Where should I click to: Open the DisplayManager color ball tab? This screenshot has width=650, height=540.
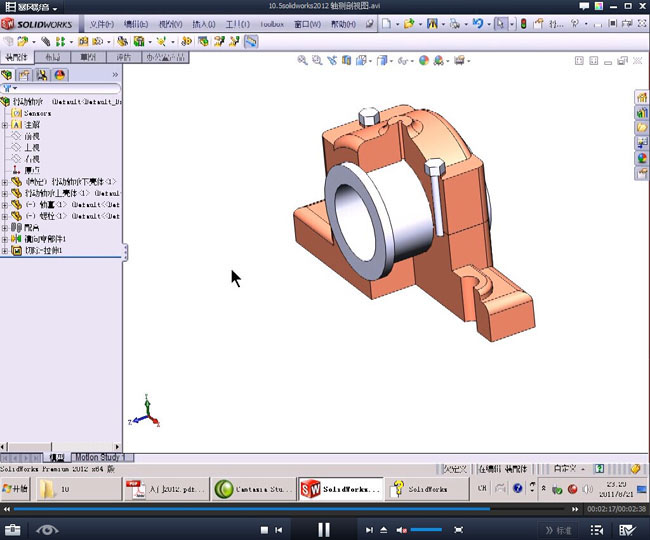click(60, 75)
